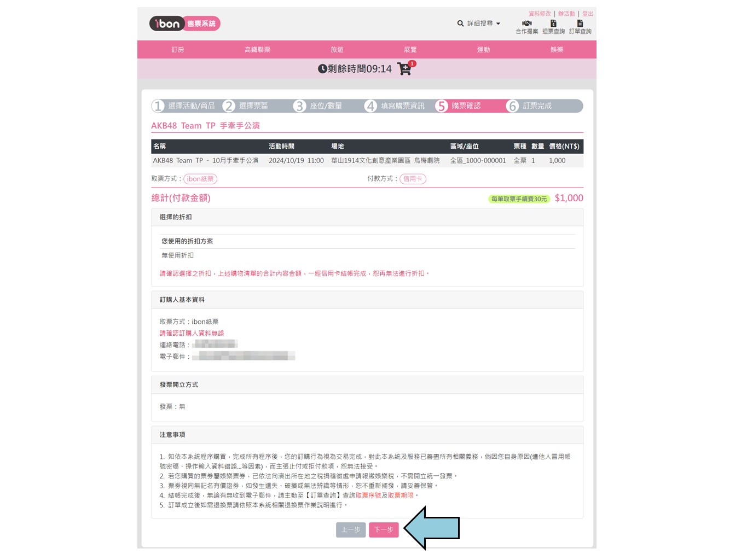Screen dimensions: 747x560
Task: Click the remaining-time clock icon
Action: point(323,69)
